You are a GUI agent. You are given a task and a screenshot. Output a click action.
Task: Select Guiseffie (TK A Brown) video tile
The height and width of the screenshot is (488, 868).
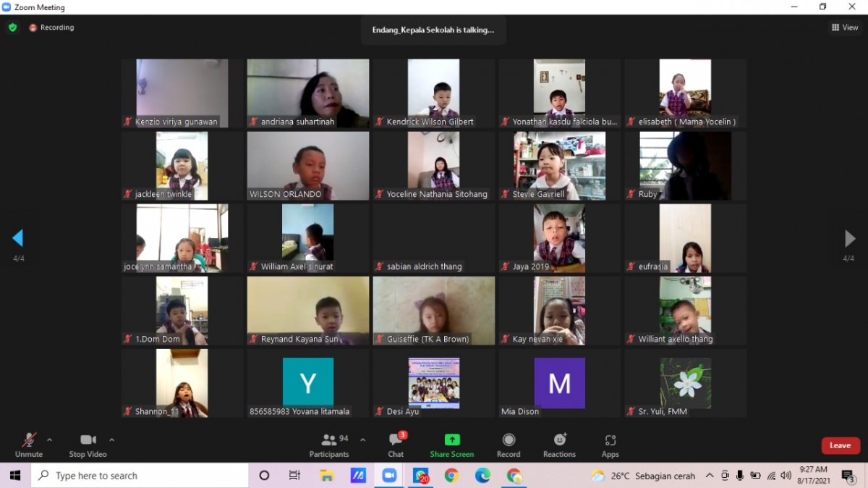click(x=434, y=311)
